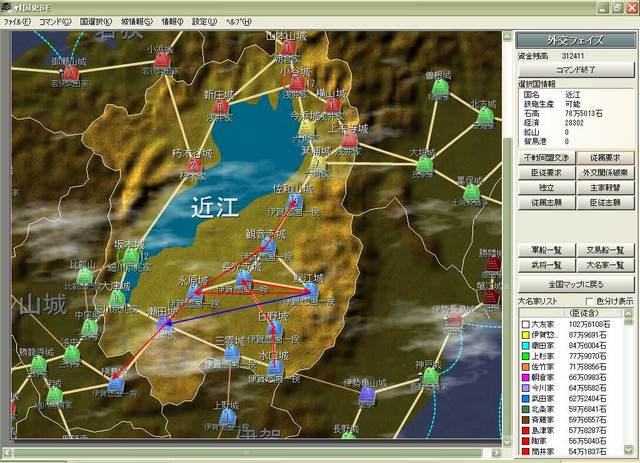Select the 大垣城 castle icon
640x463 pixels.
point(424,165)
